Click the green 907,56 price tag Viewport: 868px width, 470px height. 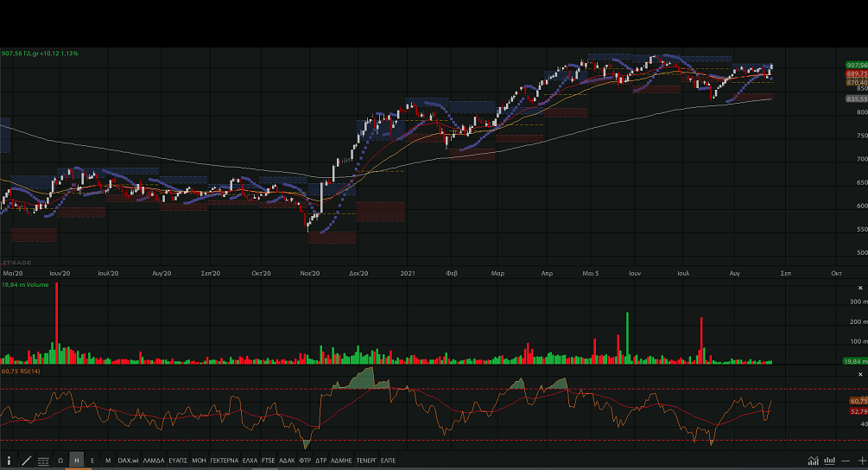coord(856,65)
